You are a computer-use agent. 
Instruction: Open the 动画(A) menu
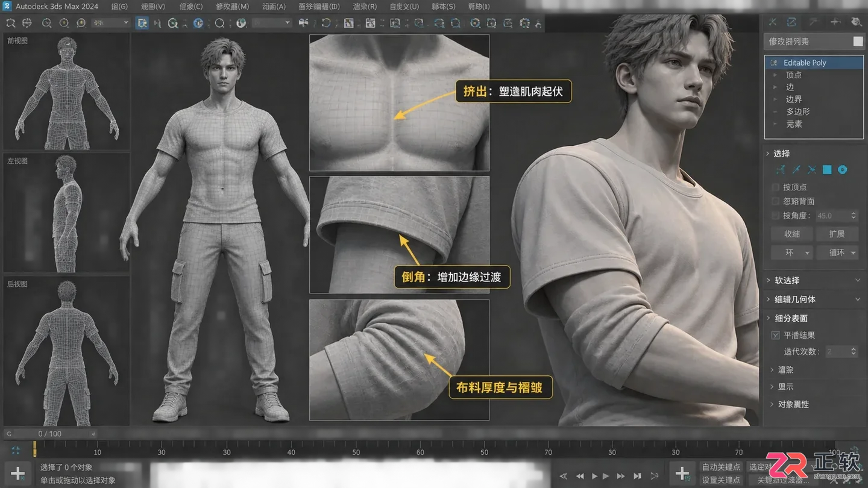[274, 7]
